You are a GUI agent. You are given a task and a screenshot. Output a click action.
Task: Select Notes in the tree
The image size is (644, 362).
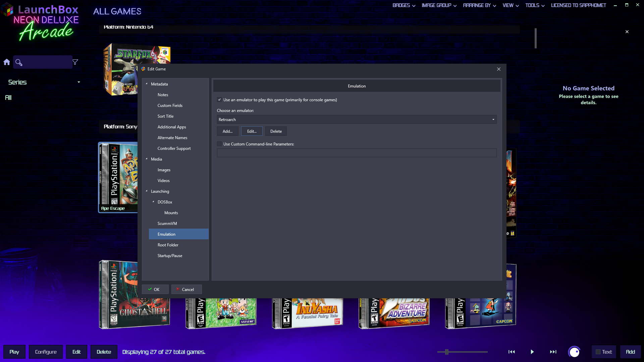coord(163,95)
